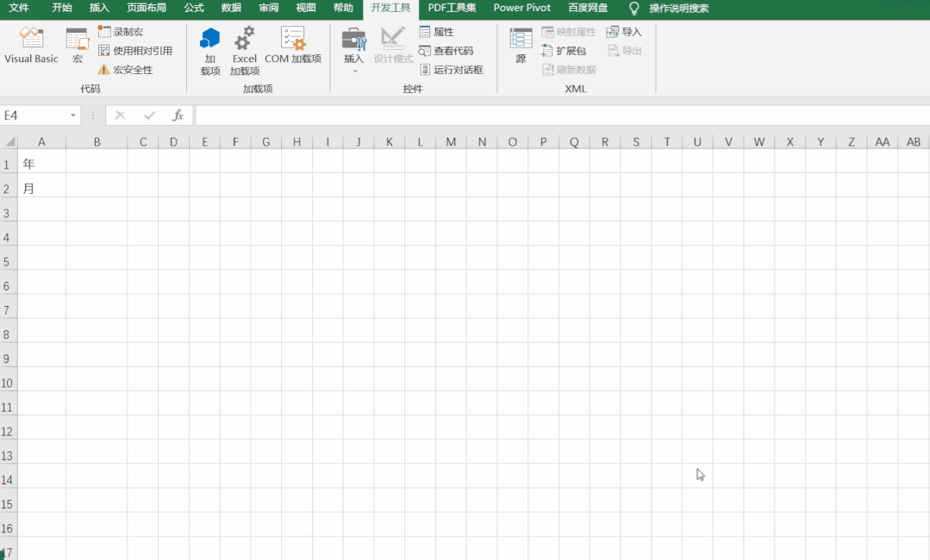Select column B header

click(x=97, y=141)
